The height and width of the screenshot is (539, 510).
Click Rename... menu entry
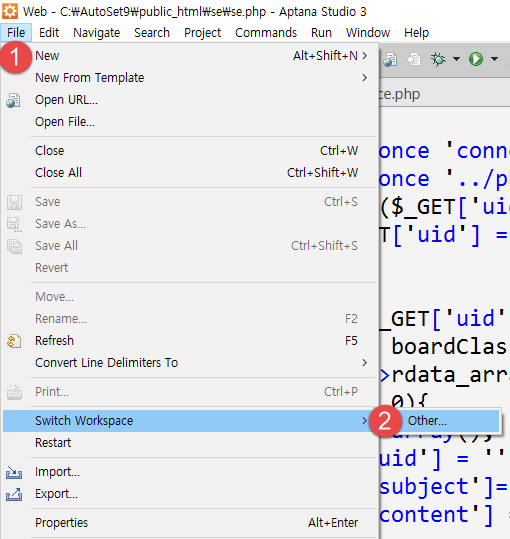tap(189, 319)
